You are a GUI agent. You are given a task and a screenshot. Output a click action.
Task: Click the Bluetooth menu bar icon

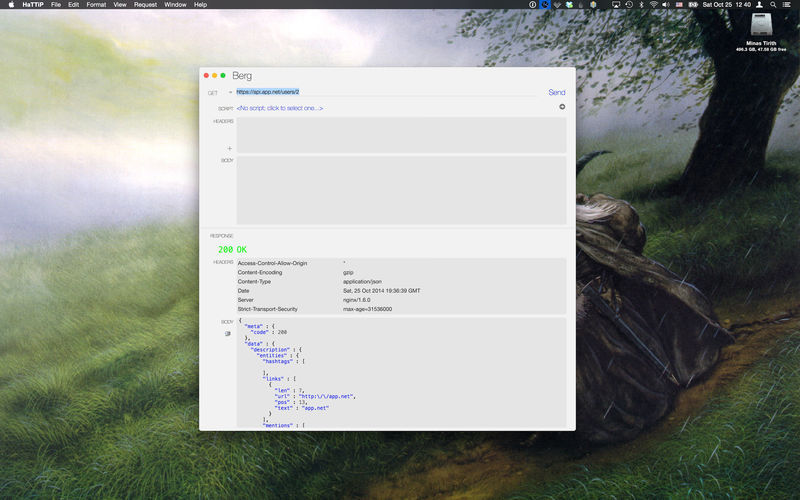640,5
